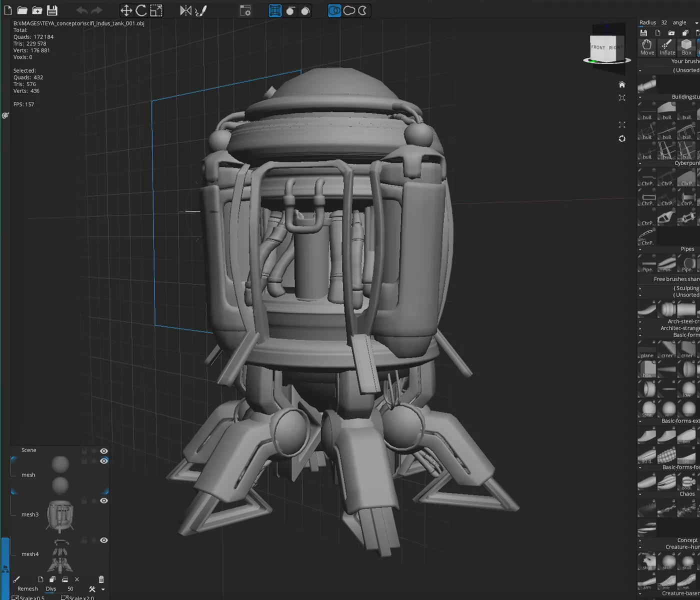Open dropdown arrow next to Remesh tools
Screen dimensions: 700x600
pyautogui.click(x=103, y=589)
